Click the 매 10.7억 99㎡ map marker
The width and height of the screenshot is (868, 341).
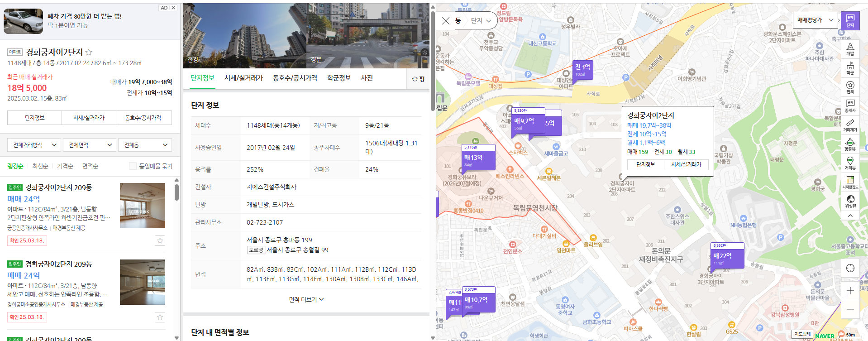479,302
